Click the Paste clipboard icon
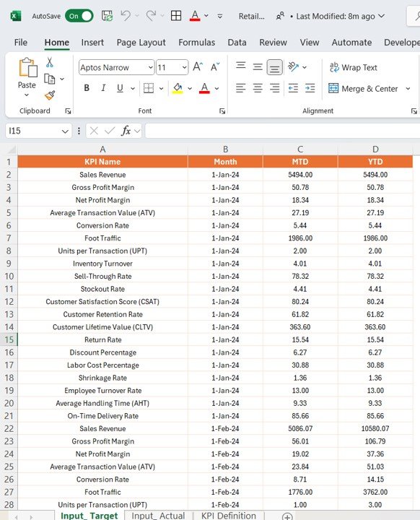The height and width of the screenshot is (520, 420). 27,68
